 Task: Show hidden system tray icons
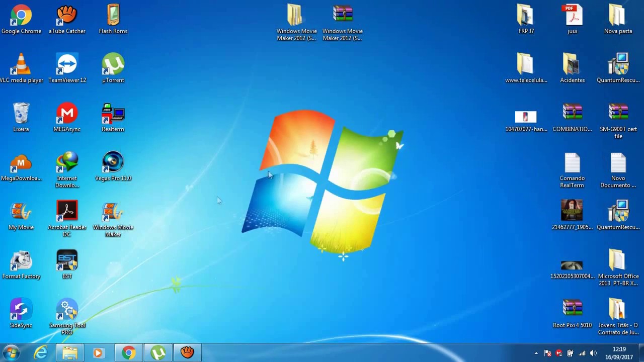(x=536, y=353)
